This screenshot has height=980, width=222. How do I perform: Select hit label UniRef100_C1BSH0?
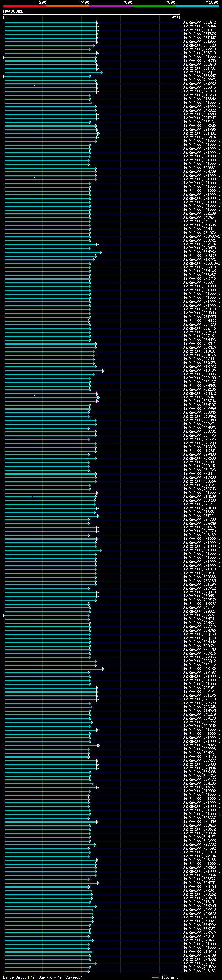pos(199,99)
